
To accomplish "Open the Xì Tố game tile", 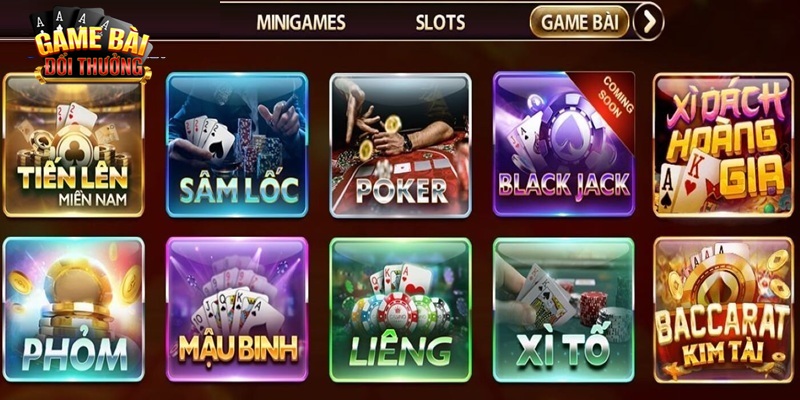I will [x=564, y=310].
